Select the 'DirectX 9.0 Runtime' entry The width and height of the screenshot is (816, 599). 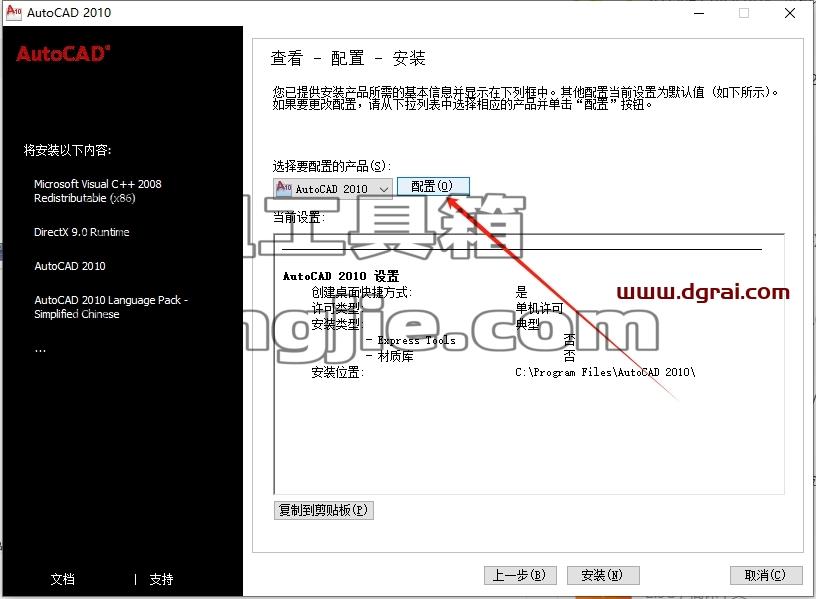coord(82,232)
